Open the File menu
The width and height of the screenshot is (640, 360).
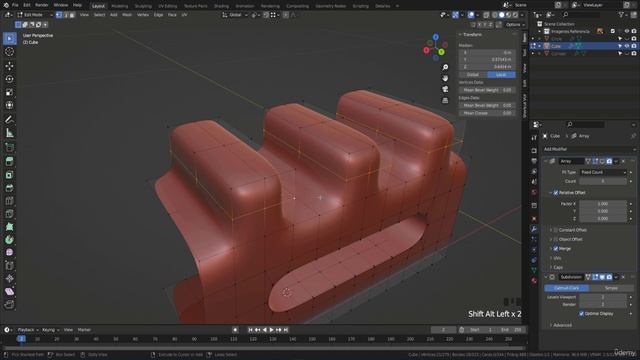pyautogui.click(x=15, y=5)
